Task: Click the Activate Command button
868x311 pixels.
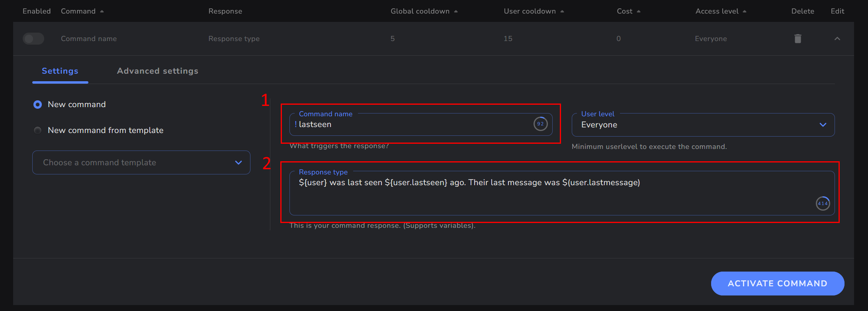Action: [x=777, y=284]
